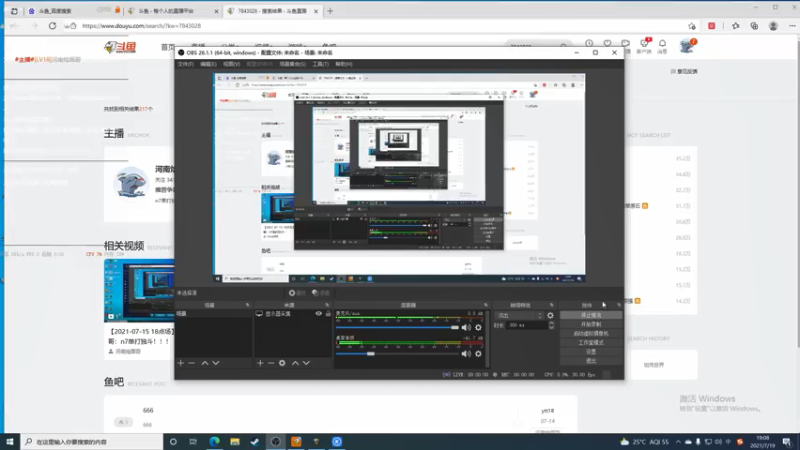Select the display capture source row
Image resolution: width=800 pixels, height=450 pixels.
[292, 314]
